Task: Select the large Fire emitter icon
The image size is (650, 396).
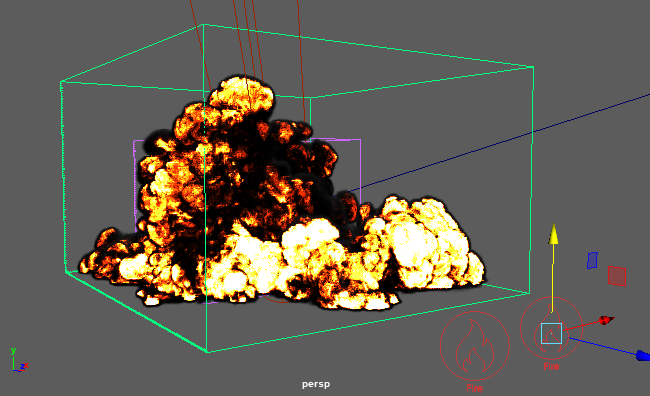Action: pyautogui.click(x=475, y=345)
